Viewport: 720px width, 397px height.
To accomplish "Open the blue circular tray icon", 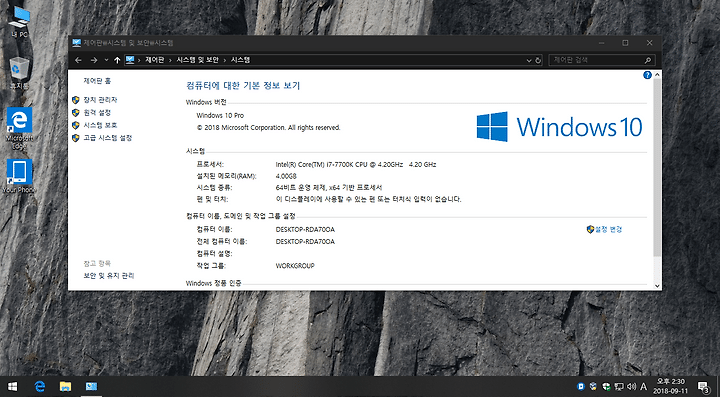I will click(x=580, y=386).
